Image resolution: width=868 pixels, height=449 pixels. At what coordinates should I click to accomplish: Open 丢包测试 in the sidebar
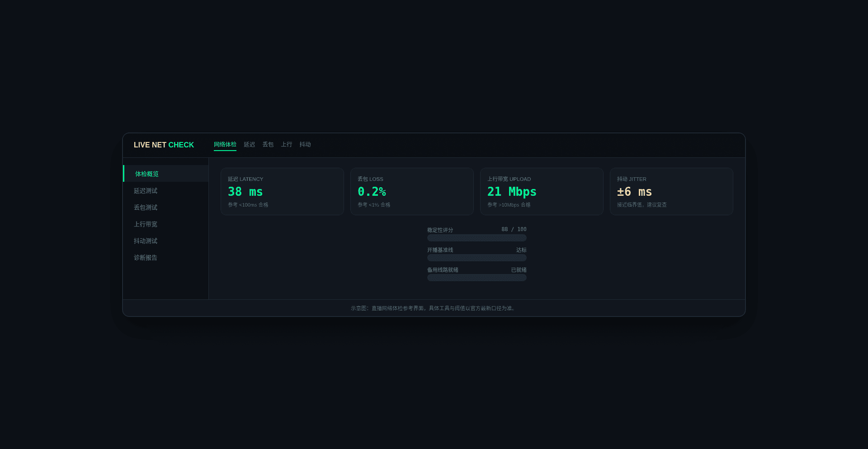tap(166, 208)
